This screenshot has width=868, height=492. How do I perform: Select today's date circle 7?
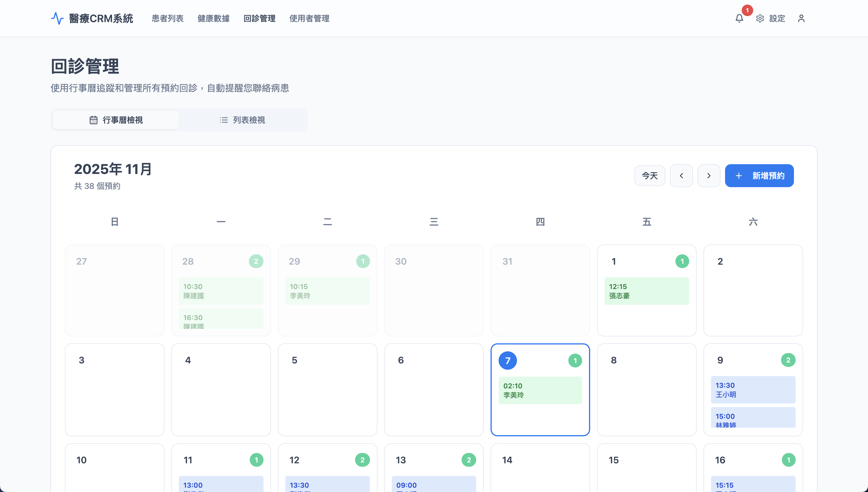click(507, 361)
